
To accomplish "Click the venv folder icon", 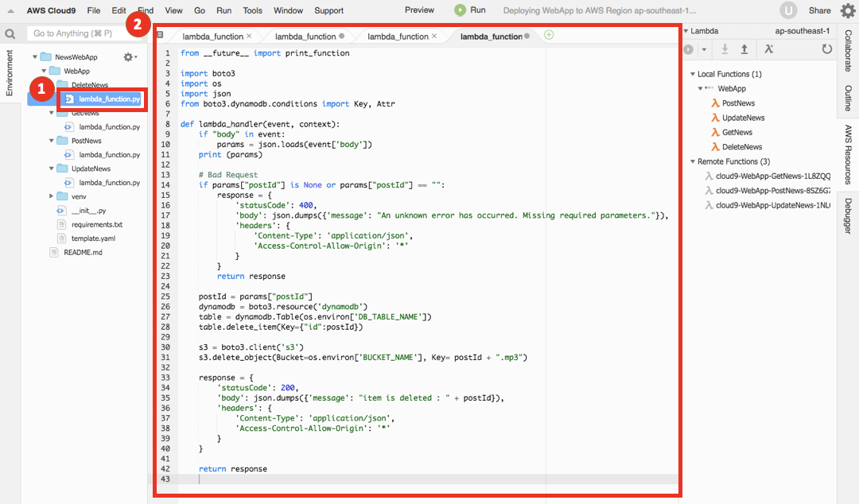I will [x=63, y=196].
